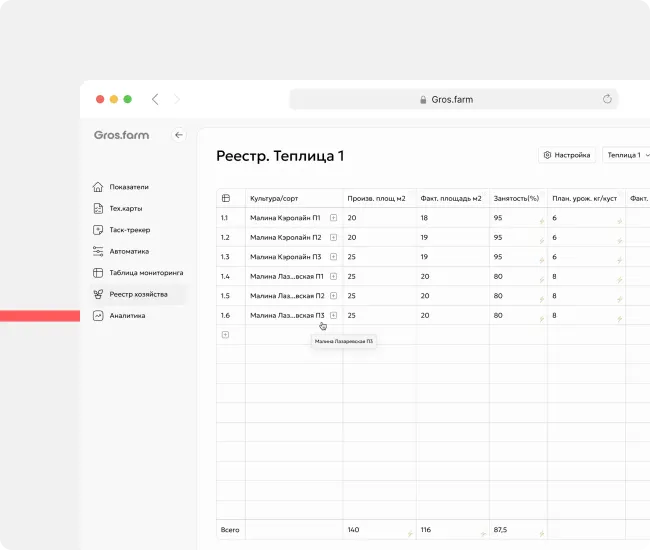Click the Автоматика sliders icon
The width and height of the screenshot is (650, 550).
(x=98, y=252)
